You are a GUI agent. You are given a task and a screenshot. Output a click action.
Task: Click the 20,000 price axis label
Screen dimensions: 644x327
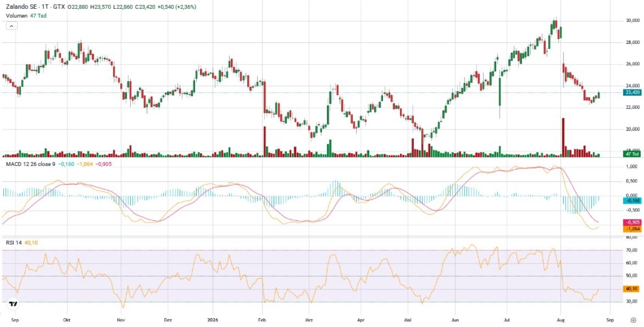(632, 130)
